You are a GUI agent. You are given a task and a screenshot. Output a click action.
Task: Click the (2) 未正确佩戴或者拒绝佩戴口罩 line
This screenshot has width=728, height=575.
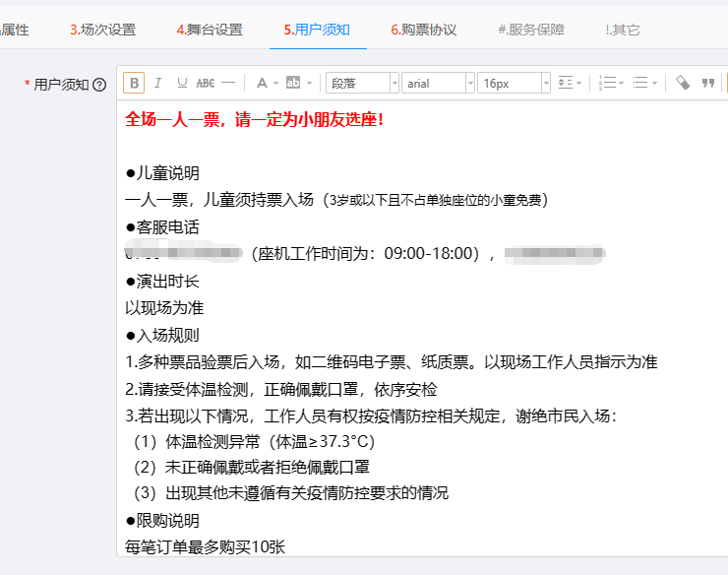tap(252, 467)
